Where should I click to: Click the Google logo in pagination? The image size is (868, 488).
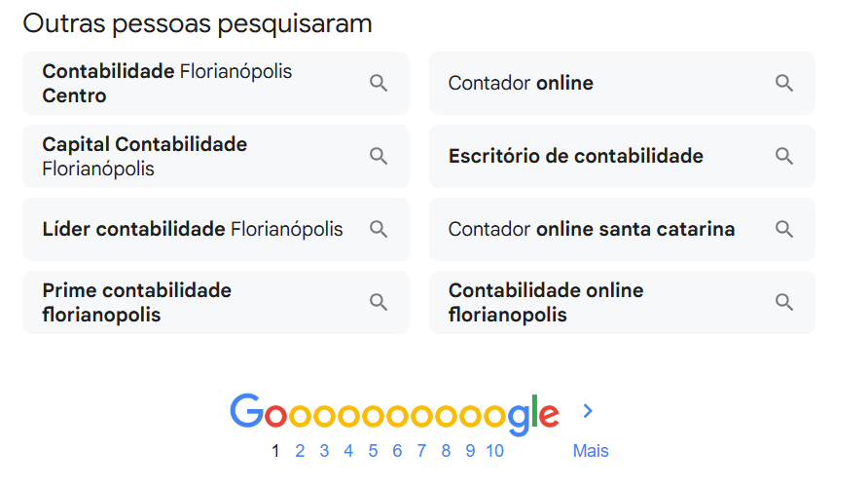coord(394,413)
